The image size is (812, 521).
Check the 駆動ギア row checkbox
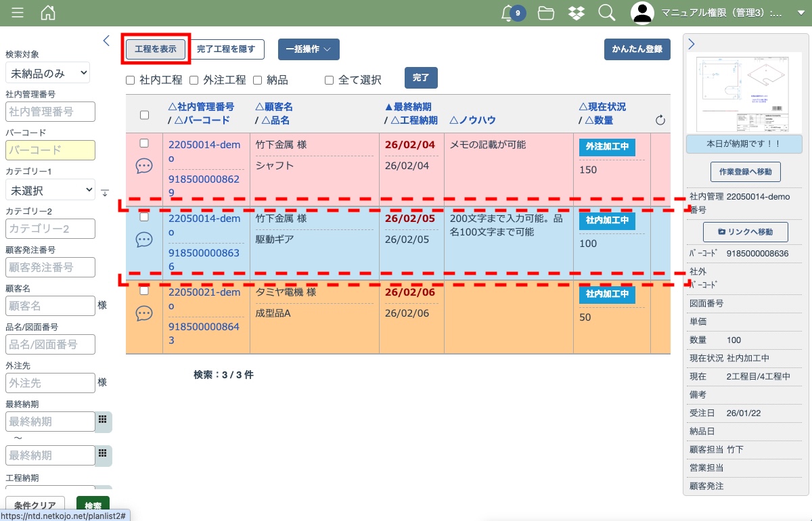pyautogui.click(x=144, y=217)
